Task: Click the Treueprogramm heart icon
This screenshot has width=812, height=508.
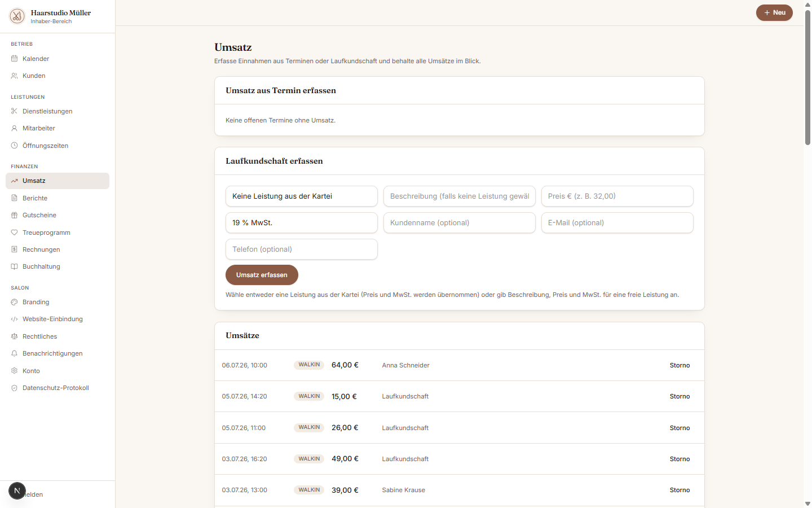Action: 15,233
